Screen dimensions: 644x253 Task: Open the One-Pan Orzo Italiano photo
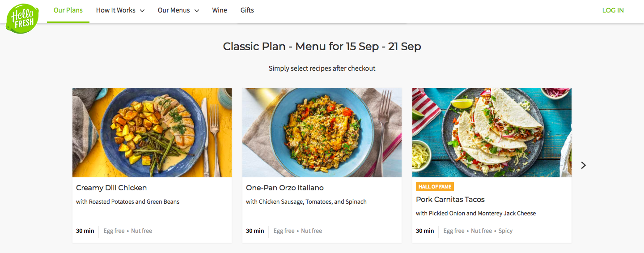point(322,133)
